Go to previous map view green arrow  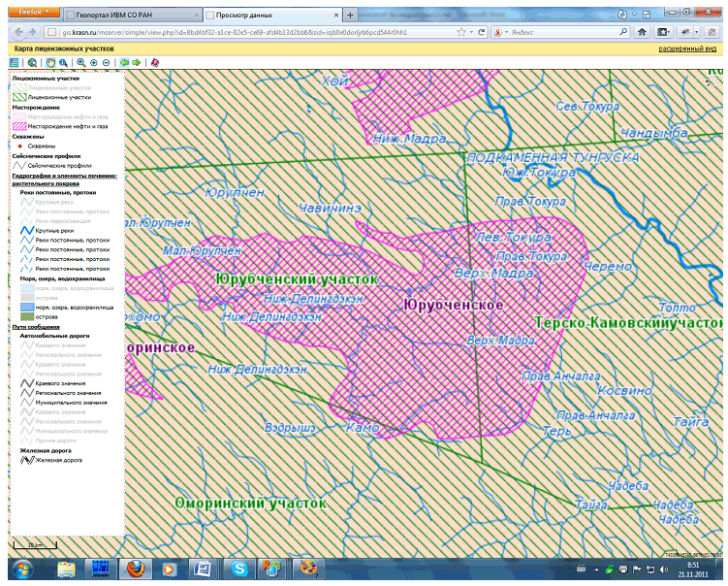click(x=123, y=62)
